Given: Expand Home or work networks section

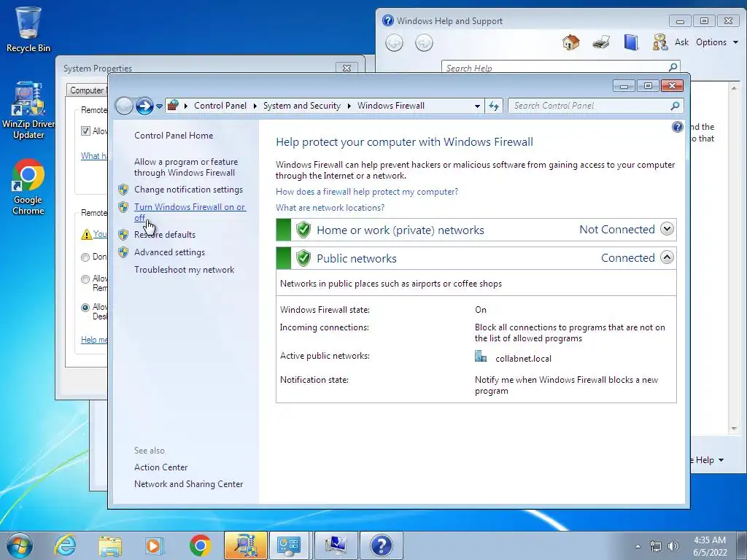Looking at the screenshot, I should pos(667,229).
